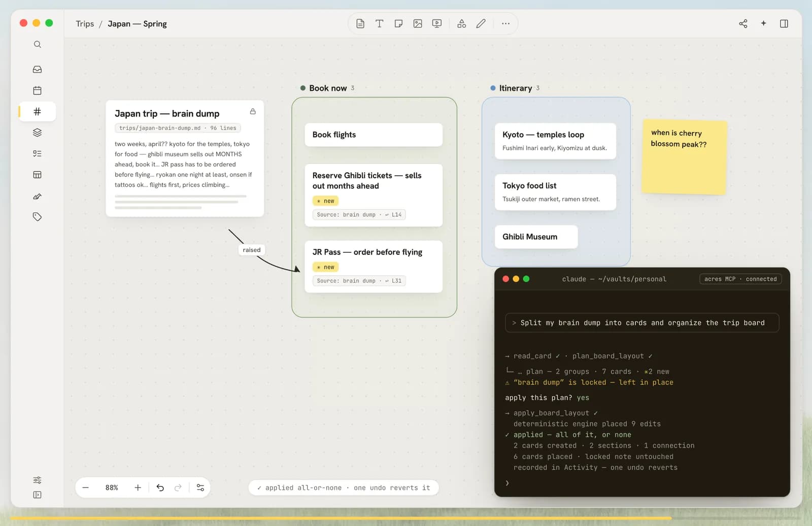Open the inbox tray icon
Screen dimensions: 812x526
pyautogui.click(x=37, y=69)
